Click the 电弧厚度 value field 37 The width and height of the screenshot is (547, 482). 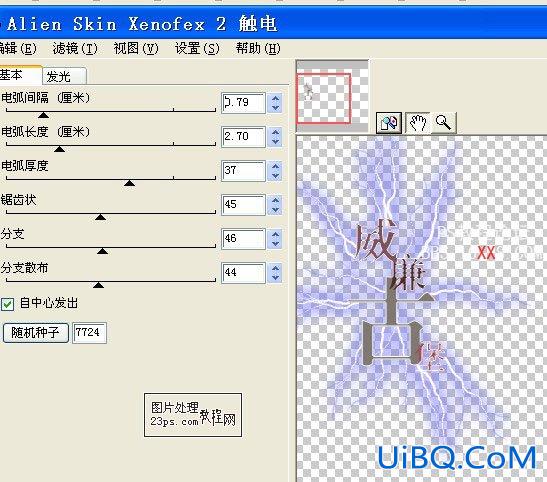click(243, 171)
